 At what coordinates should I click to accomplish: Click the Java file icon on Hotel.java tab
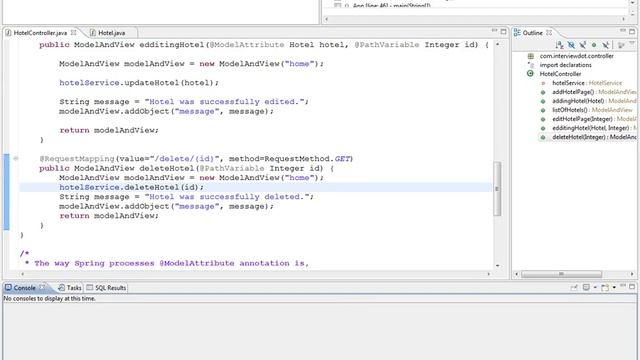(93, 33)
